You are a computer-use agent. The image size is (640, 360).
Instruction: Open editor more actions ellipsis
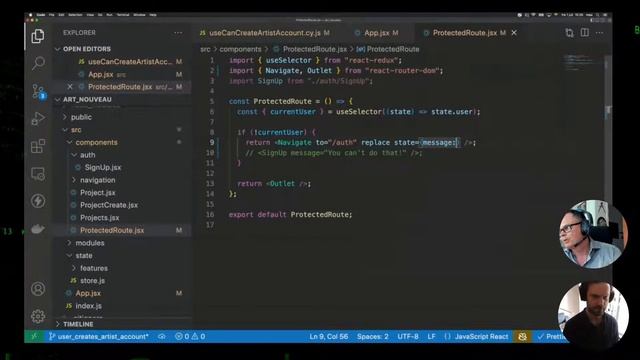point(599,33)
